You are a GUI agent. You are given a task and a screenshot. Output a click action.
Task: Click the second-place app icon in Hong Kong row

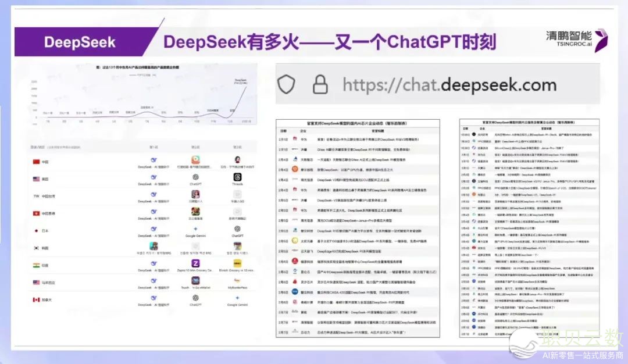pos(195,212)
